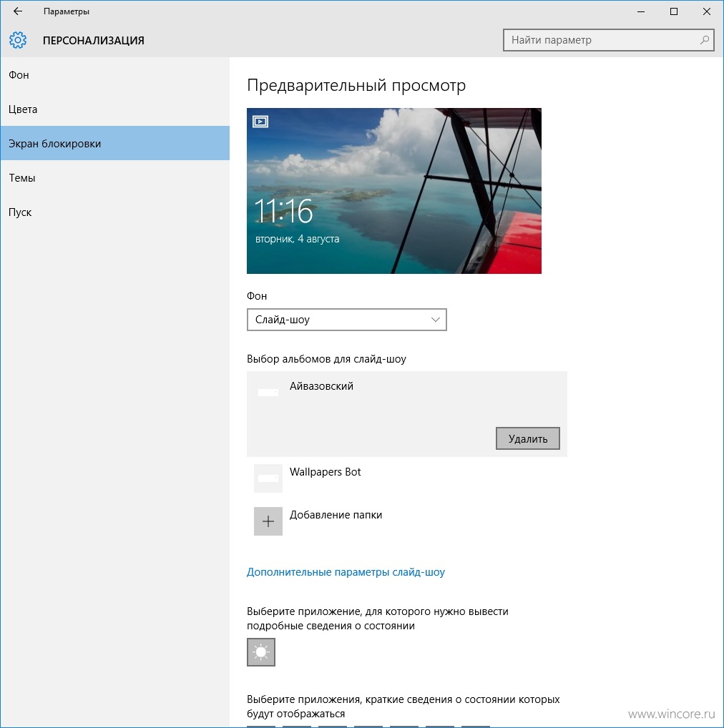Viewport: 724px width, 728px height.
Task: Open Дополнительные параметры слайд-шоу link
Action: click(x=346, y=572)
